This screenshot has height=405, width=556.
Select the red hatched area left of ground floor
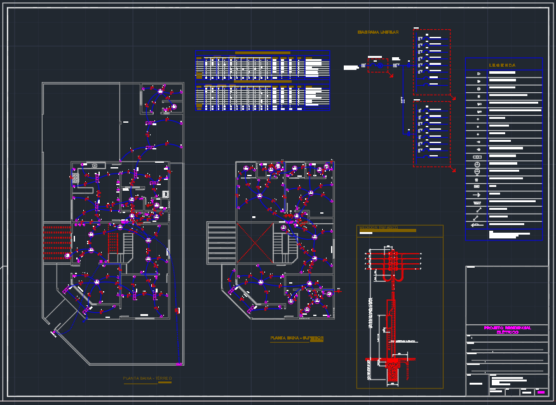pos(57,242)
